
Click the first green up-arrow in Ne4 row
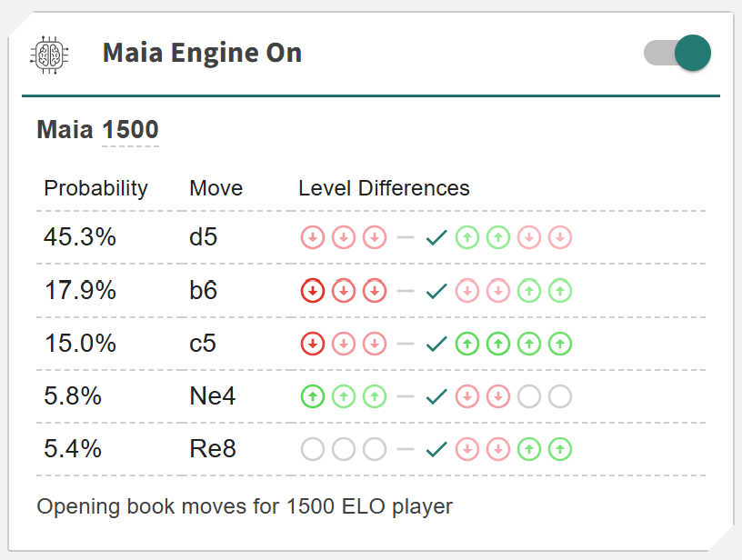[313, 396]
